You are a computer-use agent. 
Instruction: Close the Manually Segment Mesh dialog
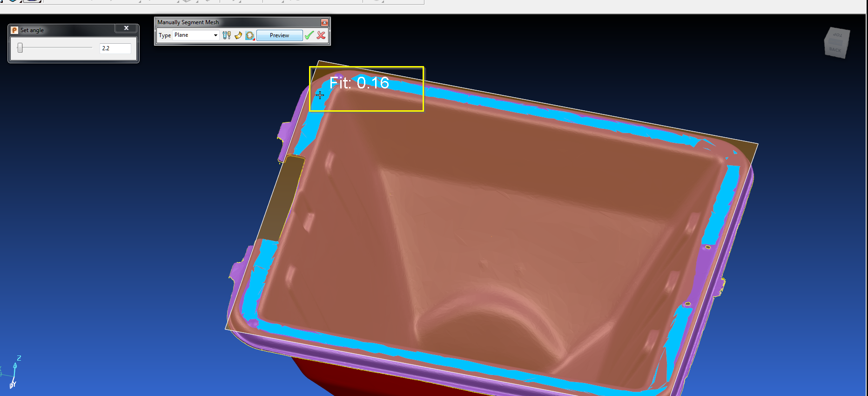pos(324,22)
